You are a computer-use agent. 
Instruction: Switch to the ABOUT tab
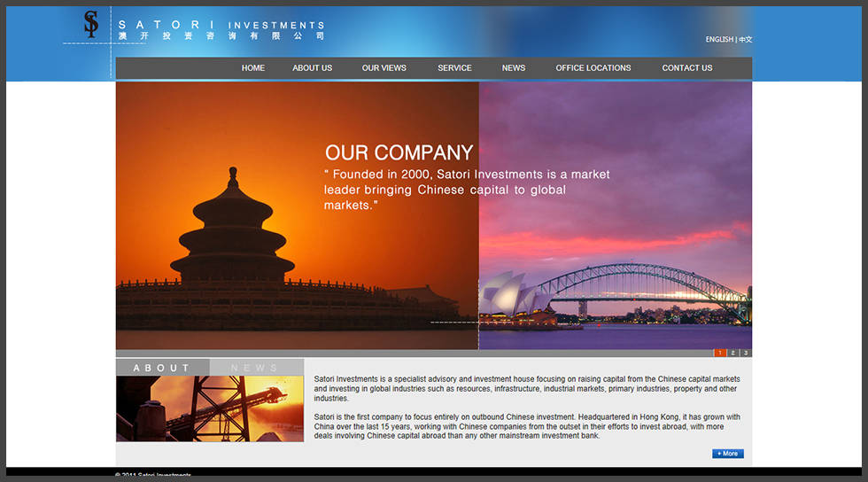click(162, 368)
